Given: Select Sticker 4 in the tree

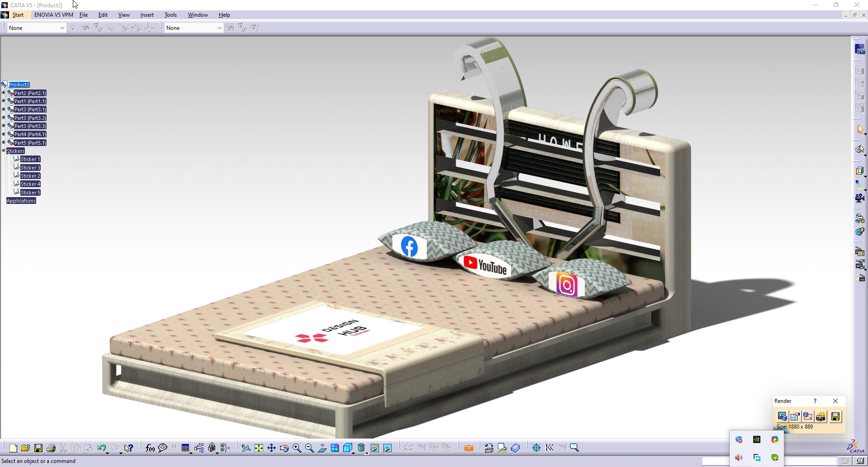Looking at the screenshot, I should click(x=30, y=184).
